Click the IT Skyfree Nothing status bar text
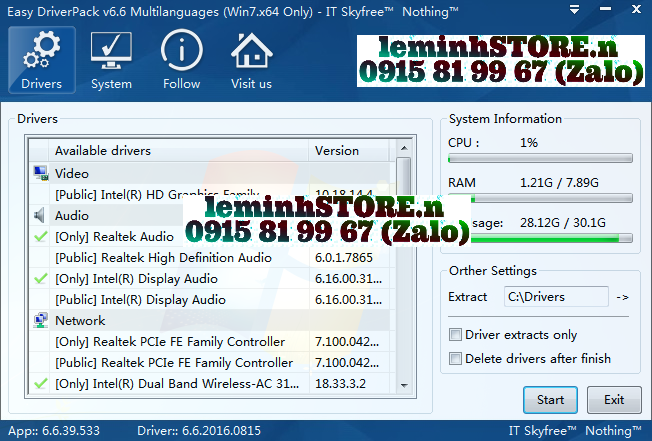Viewport: 652px width, 441px height. (575, 431)
